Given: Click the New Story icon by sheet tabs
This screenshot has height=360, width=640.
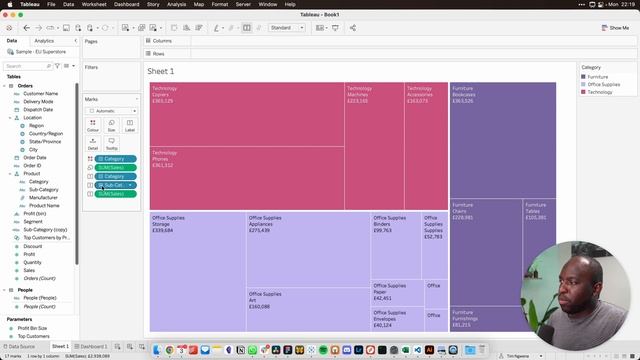Looking at the screenshot, I should tap(142, 347).
